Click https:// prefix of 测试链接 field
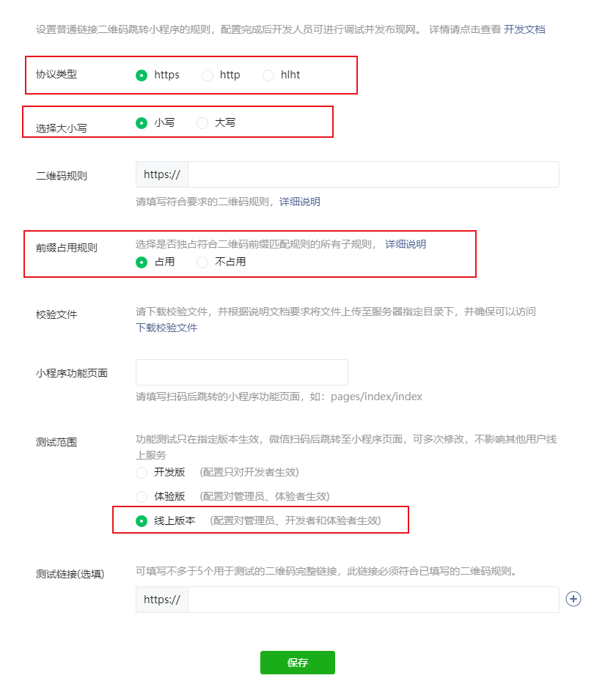Viewport: 616px width, 689px height. pyautogui.click(x=162, y=600)
